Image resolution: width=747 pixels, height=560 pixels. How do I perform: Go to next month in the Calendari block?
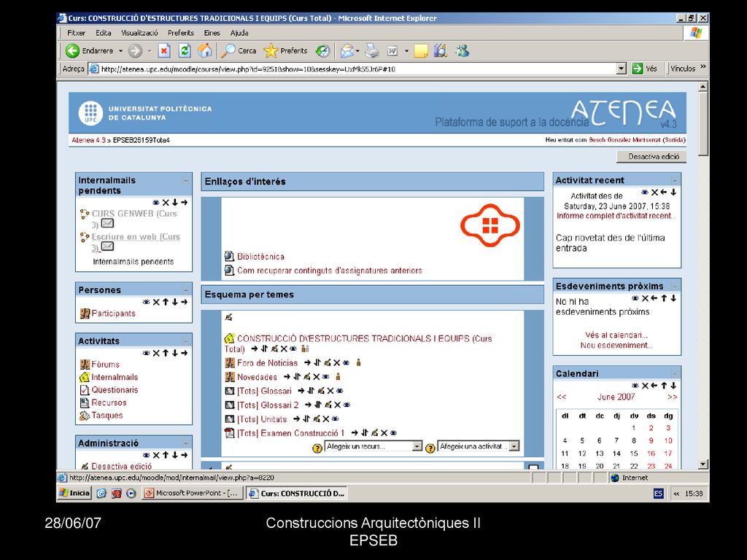(672, 397)
